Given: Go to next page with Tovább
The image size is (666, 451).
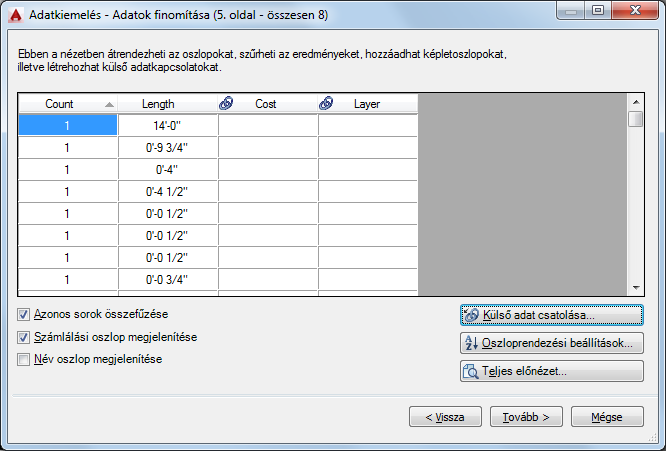Looking at the screenshot, I should (526, 417).
